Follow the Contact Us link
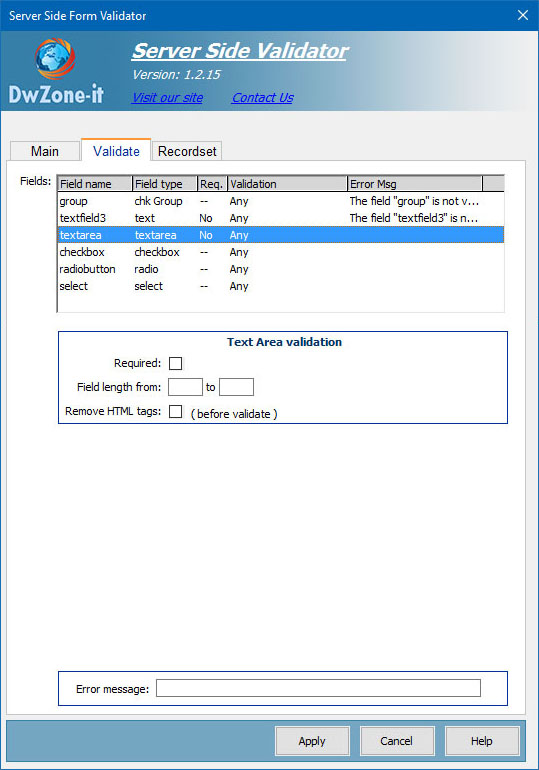 coord(263,98)
